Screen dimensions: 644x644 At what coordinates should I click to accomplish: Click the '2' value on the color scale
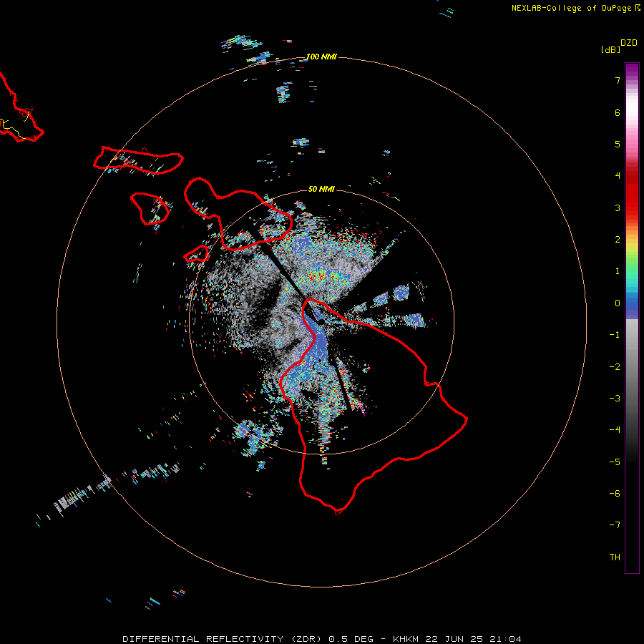[x=618, y=240]
